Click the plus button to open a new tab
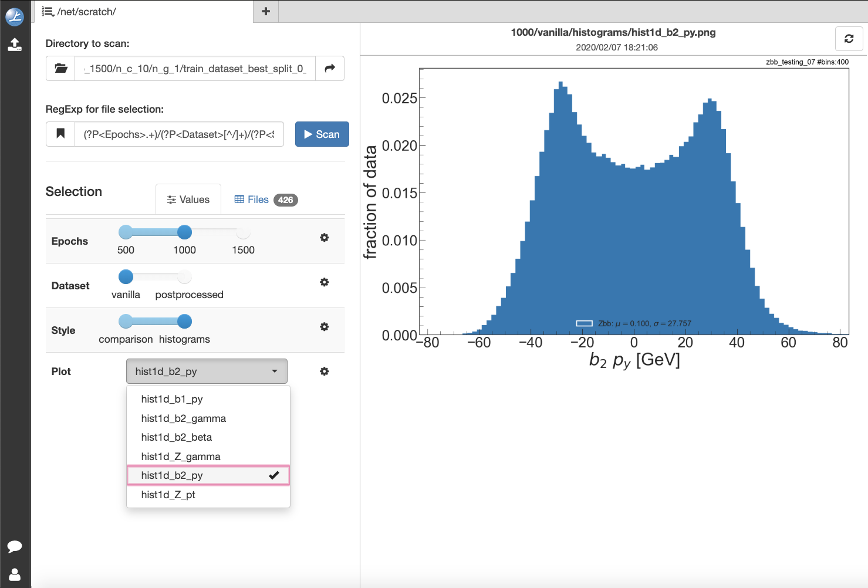The image size is (868, 588). pos(265,11)
